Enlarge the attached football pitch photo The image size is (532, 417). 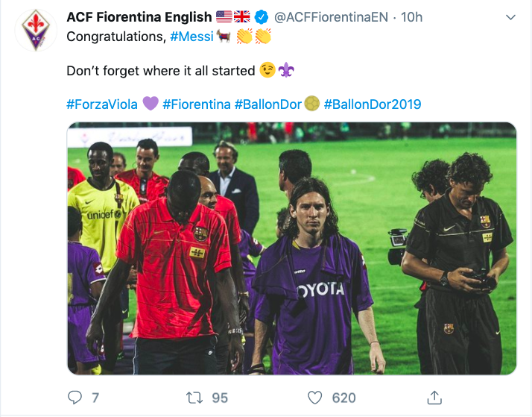pos(292,248)
